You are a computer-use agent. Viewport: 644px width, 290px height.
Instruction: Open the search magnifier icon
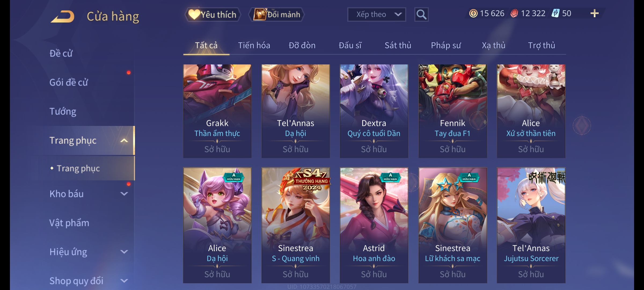pos(421,15)
